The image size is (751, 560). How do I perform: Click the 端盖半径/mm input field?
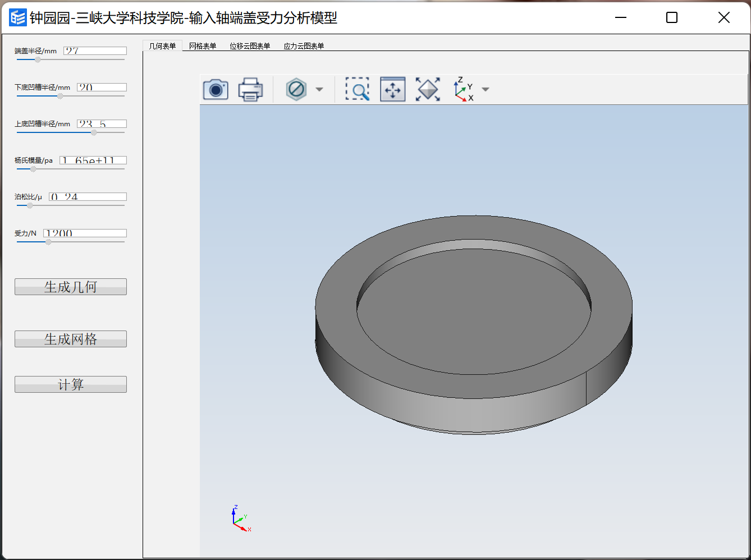pyautogui.click(x=95, y=51)
